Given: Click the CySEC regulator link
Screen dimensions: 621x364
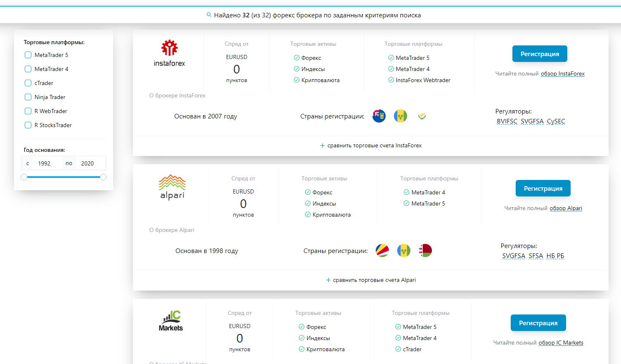Looking at the screenshot, I should click(556, 121).
